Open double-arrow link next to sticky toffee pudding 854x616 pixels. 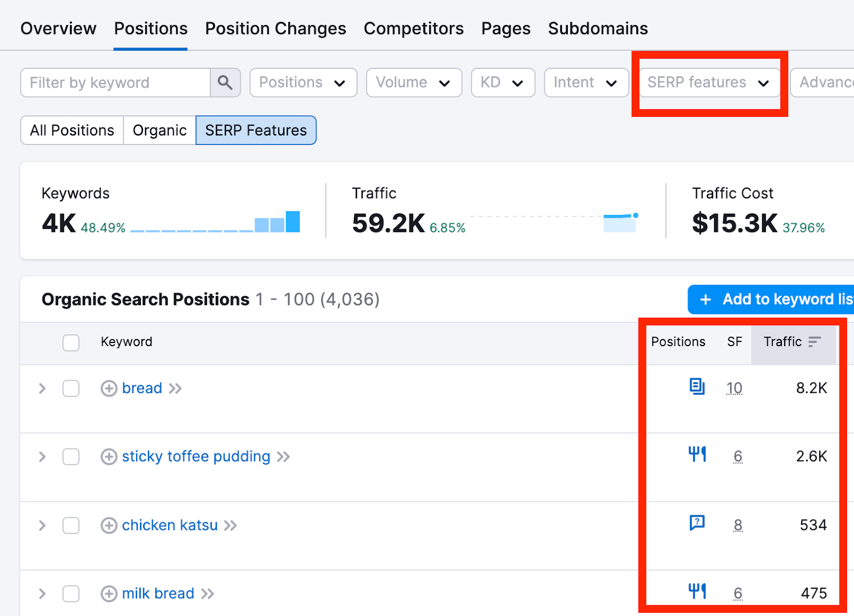pos(283,457)
